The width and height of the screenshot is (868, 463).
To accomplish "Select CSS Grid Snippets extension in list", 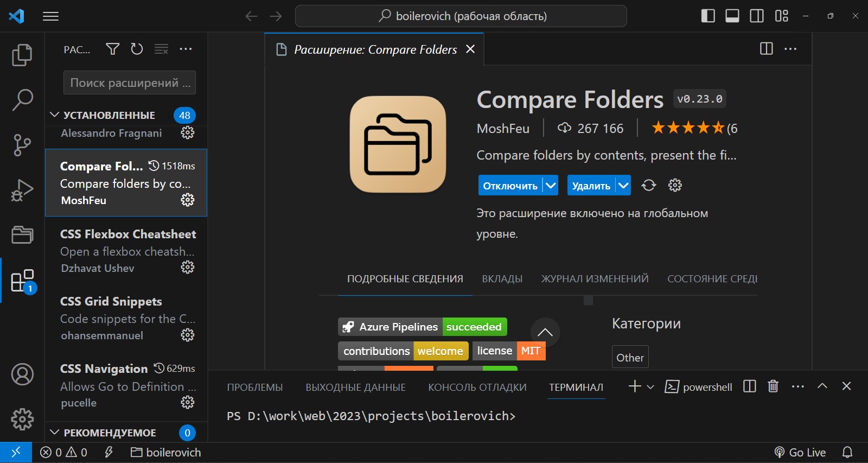I will [x=126, y=318].
